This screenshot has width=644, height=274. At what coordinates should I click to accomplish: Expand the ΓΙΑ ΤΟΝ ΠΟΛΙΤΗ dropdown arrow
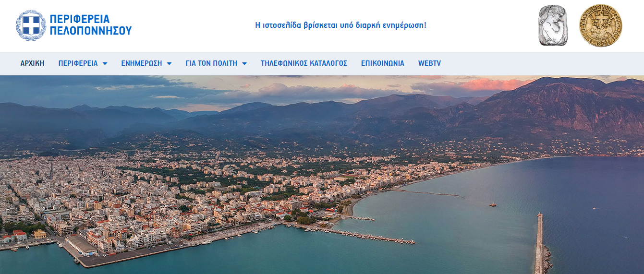click(244, 64)
